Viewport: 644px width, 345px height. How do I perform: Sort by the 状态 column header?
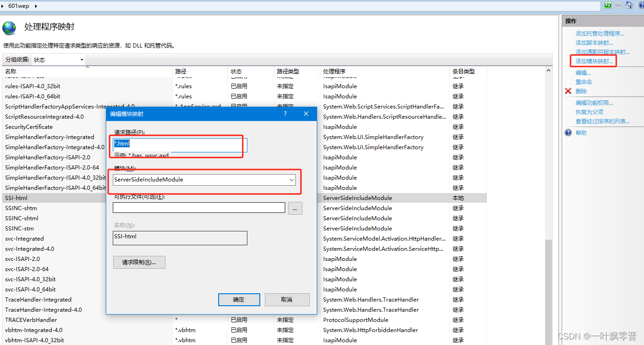[x=251, y=71]
